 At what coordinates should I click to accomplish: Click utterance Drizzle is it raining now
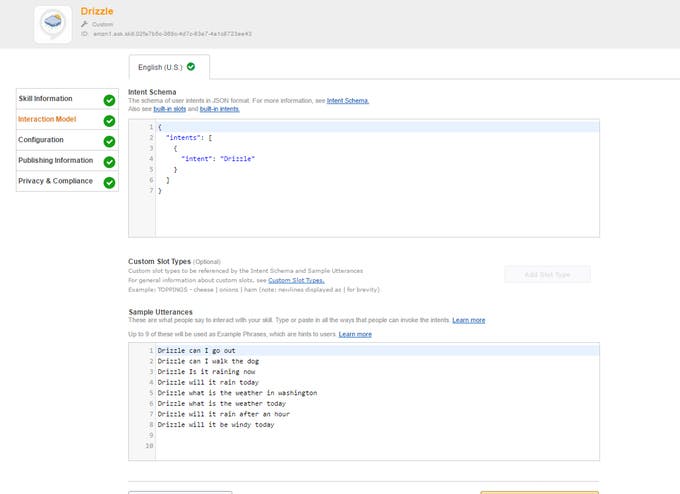206,372
